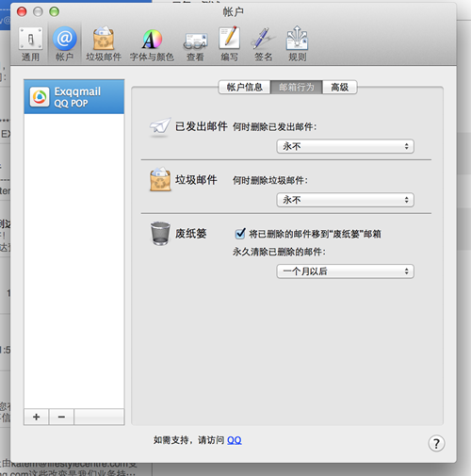
Task: Open the 签名 Signatures preferences pane
Action: coord(263,43)
